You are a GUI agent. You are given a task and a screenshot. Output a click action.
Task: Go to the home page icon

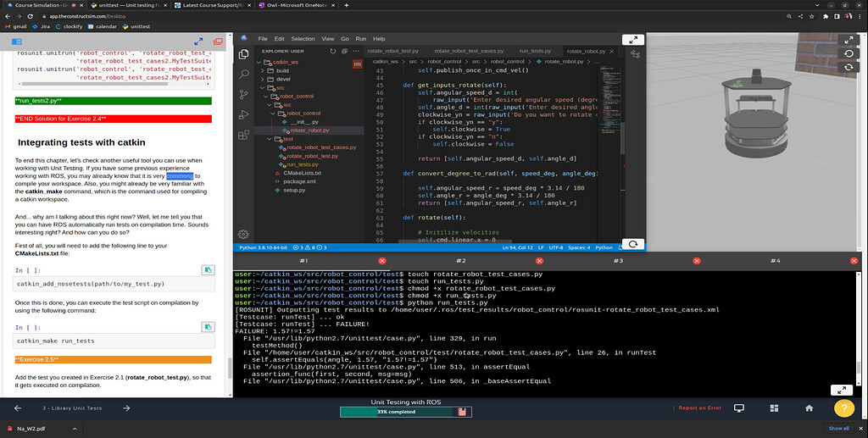809,408
